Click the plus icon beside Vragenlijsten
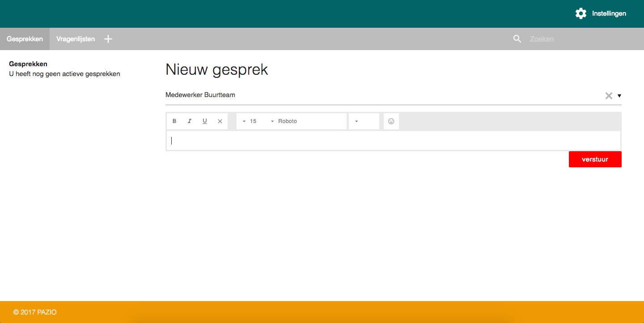Viewport: 644px width, 323px height. [x=108, y=39]
